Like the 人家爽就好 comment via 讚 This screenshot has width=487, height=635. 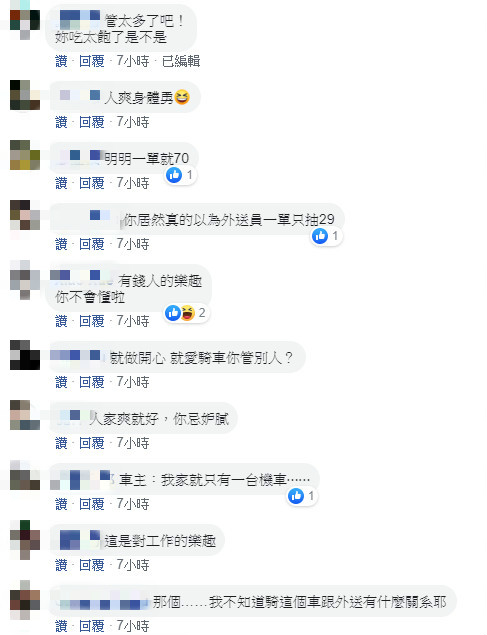[61, 443]
